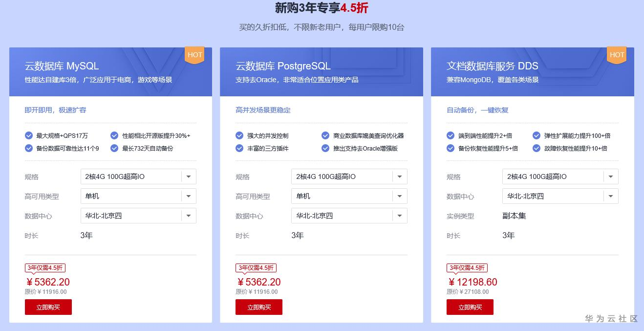
Task: Click the checkmark icon beside 推出支持去Oracle增强版
Action: (x=325, y=148)
